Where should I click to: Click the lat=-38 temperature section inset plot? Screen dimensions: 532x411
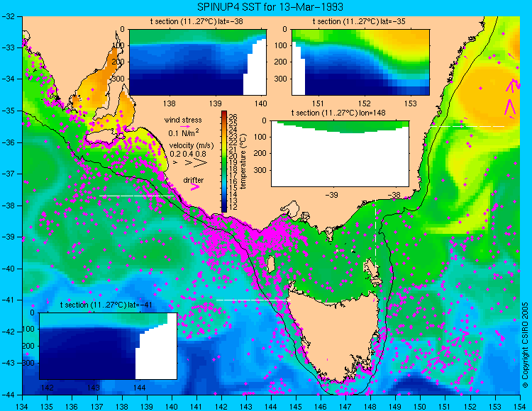click(198, 62)
